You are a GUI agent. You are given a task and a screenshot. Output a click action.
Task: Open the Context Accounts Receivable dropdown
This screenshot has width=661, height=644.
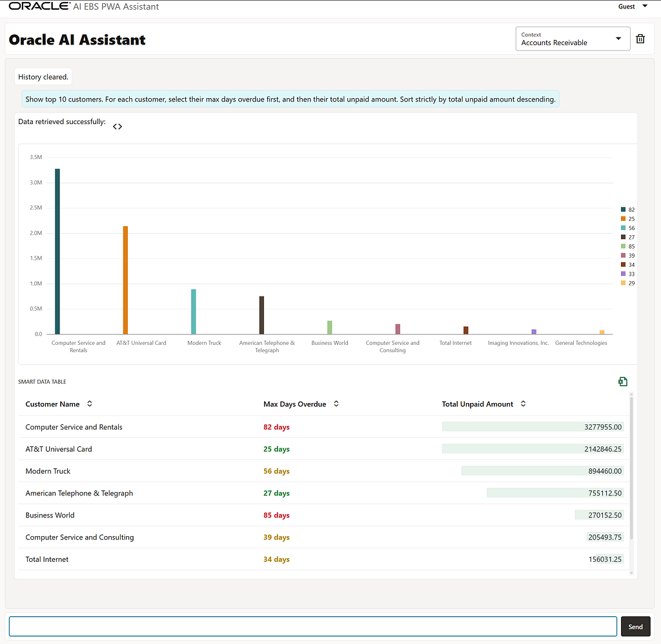(573, 39)
